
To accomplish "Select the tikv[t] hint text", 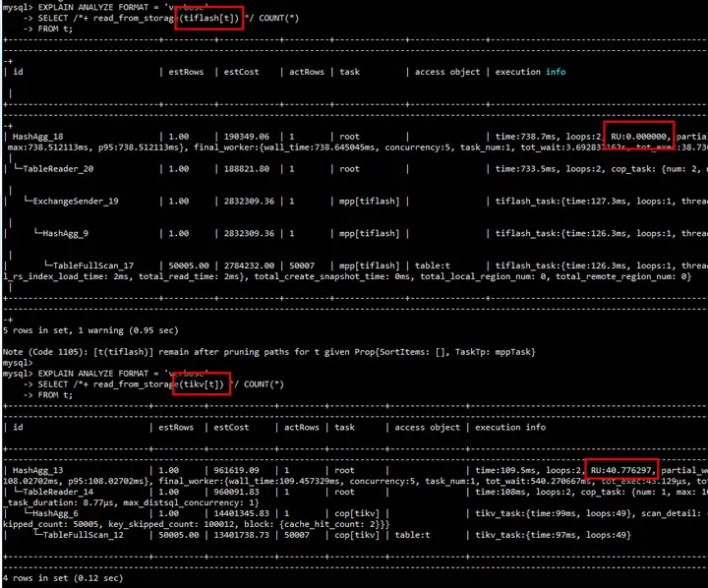I will 201,384.
